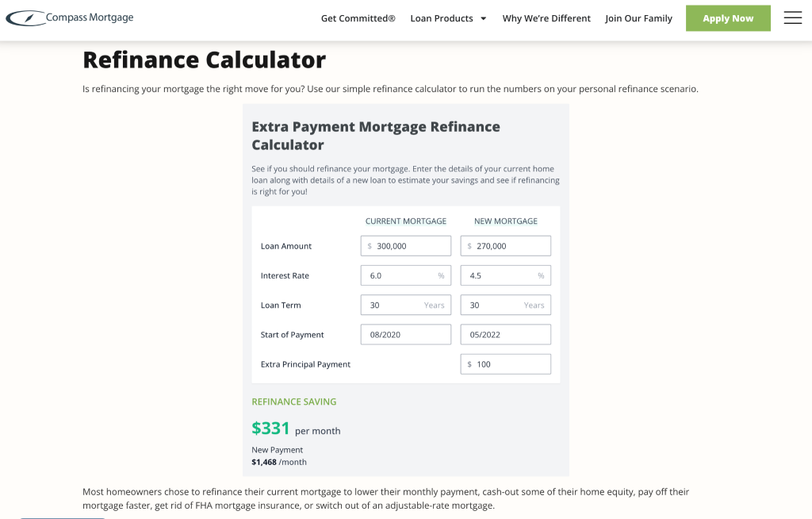Open the hamburger navigation menu
Image resolution: width=812 pixels, height=519 pixels.
pos(792,17)
